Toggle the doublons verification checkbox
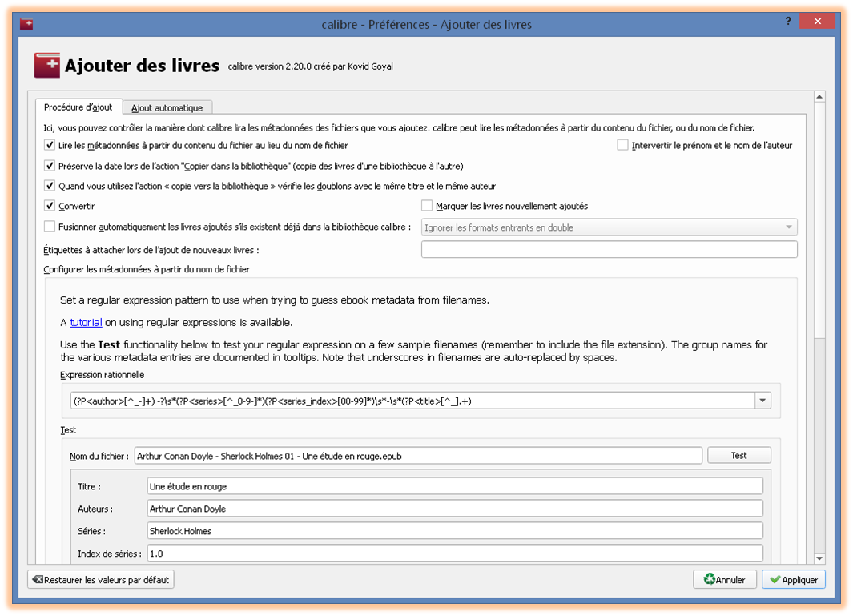The height and width of the screenshot is (616, 853). [x=50, y=186]
